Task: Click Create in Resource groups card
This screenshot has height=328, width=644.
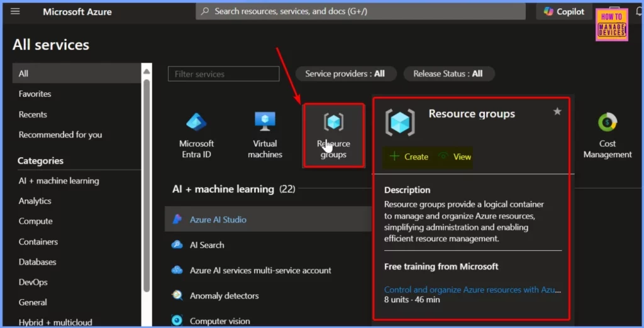Action: pyautogui.click(x=409, y=156)
